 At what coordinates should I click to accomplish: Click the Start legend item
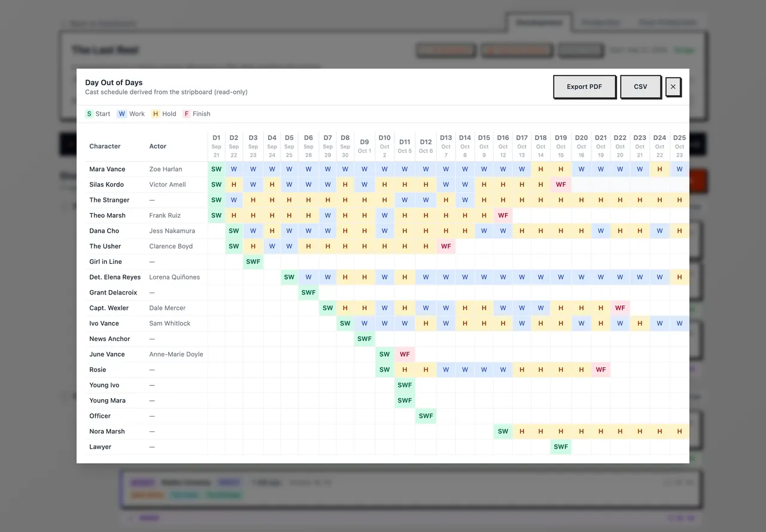click(98, 114)
